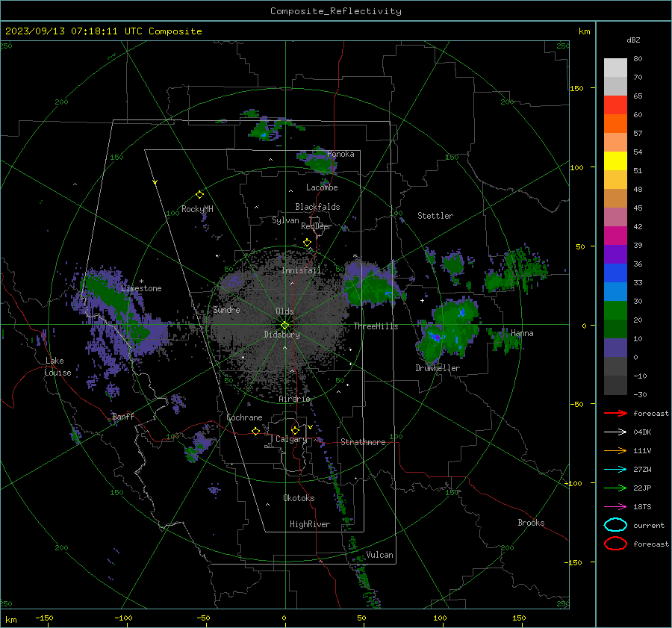Click the Airdrie city label
The height and width of the screenshot is (628, 672).
[x=294, y=399]
